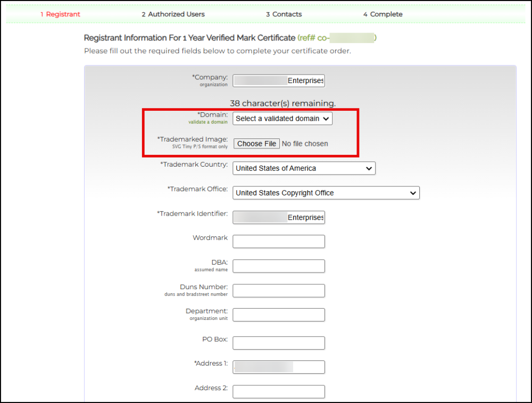Open the Trademark Office dropdown
The image size is (532, 403).
coord(326,193)
